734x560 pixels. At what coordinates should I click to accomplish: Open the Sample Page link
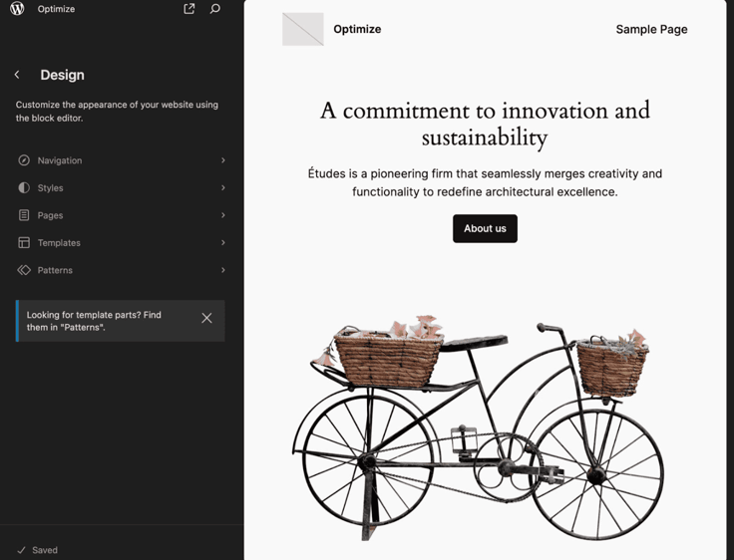[x=651, y=29]
